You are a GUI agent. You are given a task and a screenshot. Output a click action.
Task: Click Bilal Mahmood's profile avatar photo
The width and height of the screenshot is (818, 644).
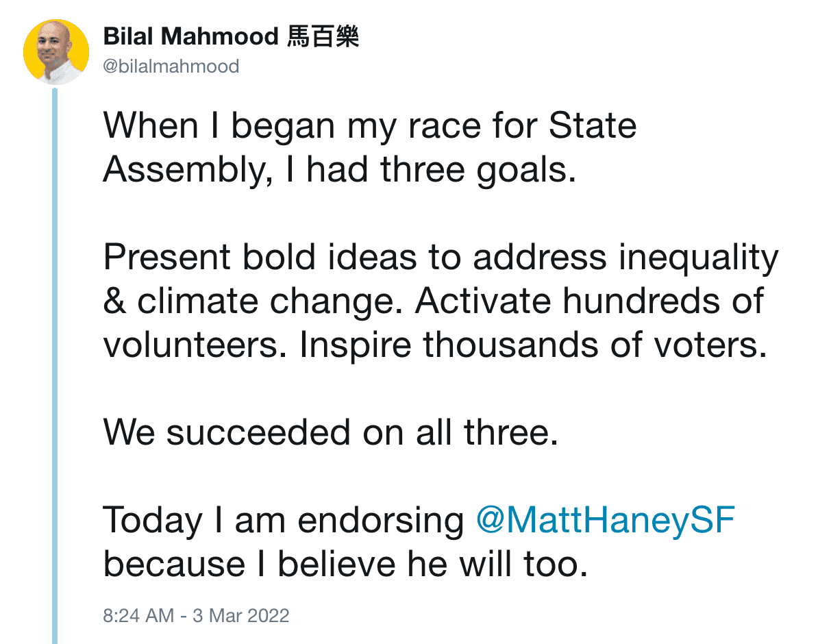point(56,52)
